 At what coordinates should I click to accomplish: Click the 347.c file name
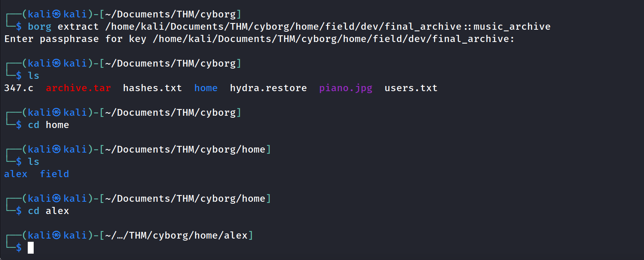coord(19,88)
